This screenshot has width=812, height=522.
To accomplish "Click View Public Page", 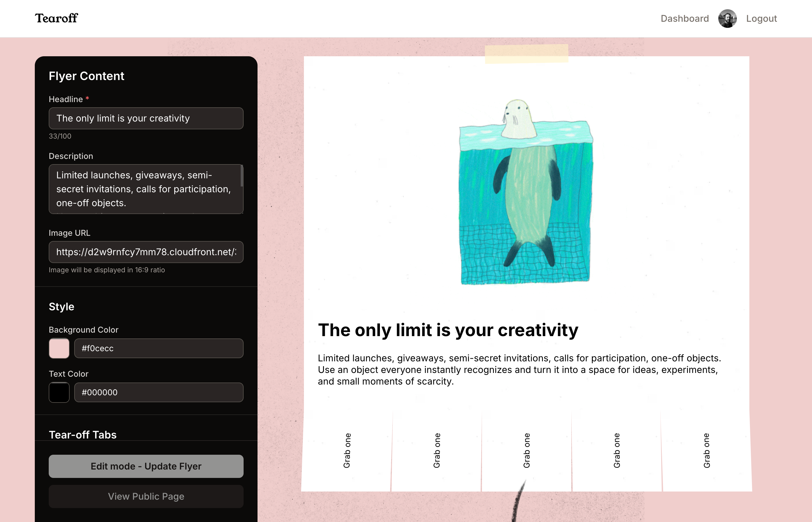I will [x=146, y=496].
